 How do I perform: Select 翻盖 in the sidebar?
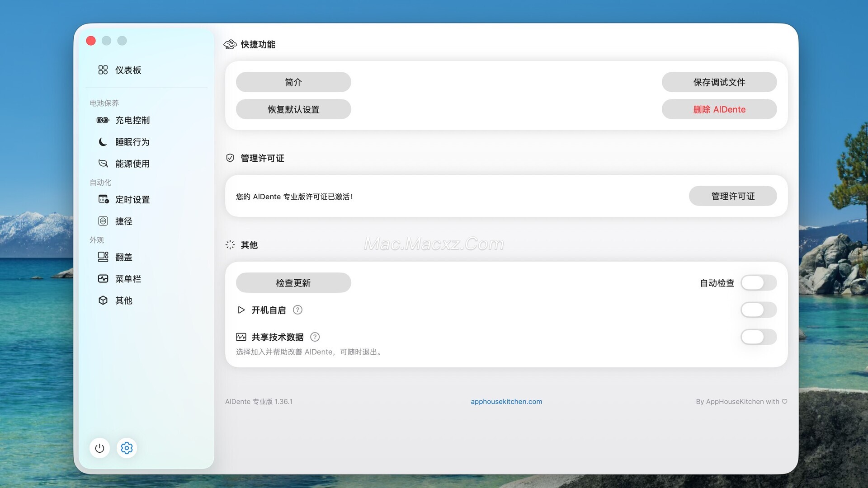click(123, 257)
